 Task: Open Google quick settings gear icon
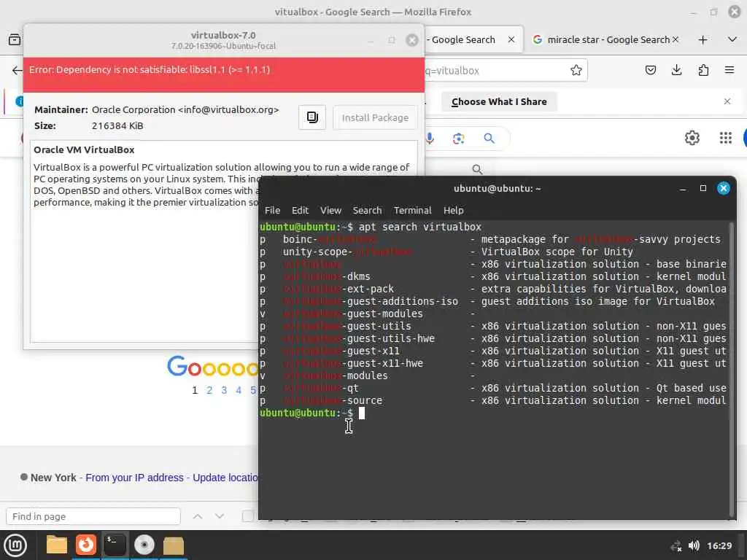point(692,138)
